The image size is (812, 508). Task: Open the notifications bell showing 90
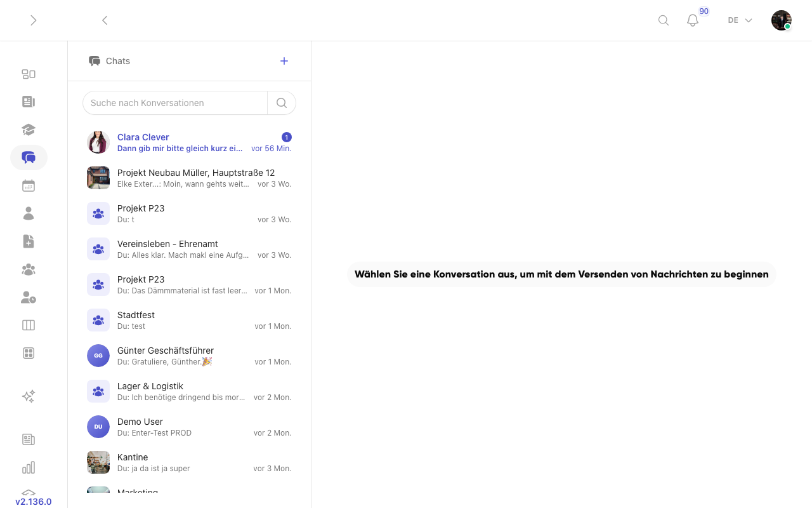pos(692,20)
